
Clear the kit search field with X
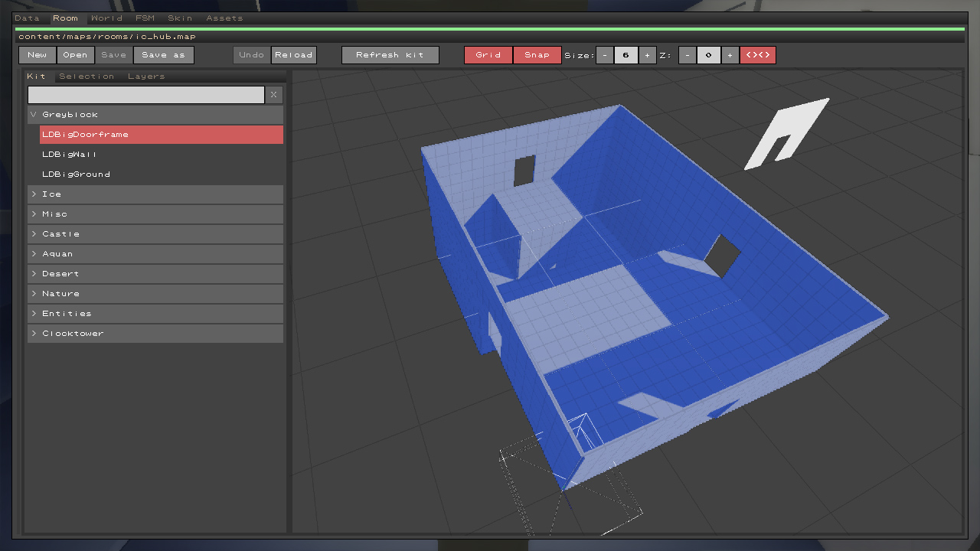(274, 95)
